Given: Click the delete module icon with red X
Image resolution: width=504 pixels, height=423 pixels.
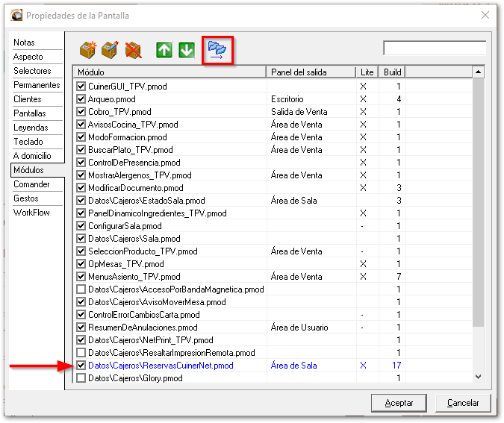Looking at the screenshot, I should tap(133, 51).
